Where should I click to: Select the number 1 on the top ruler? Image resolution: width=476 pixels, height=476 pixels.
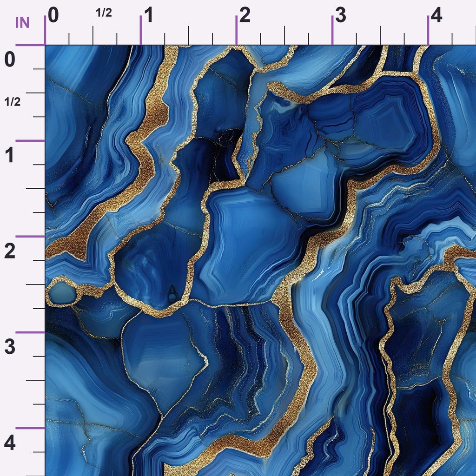[x=148, y=15]
